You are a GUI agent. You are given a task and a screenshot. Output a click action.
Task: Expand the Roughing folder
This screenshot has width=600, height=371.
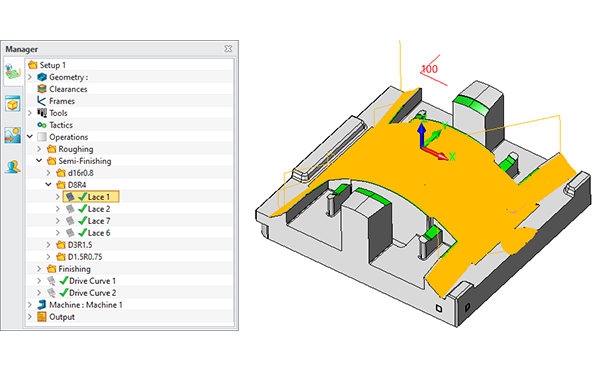point(39,149)
